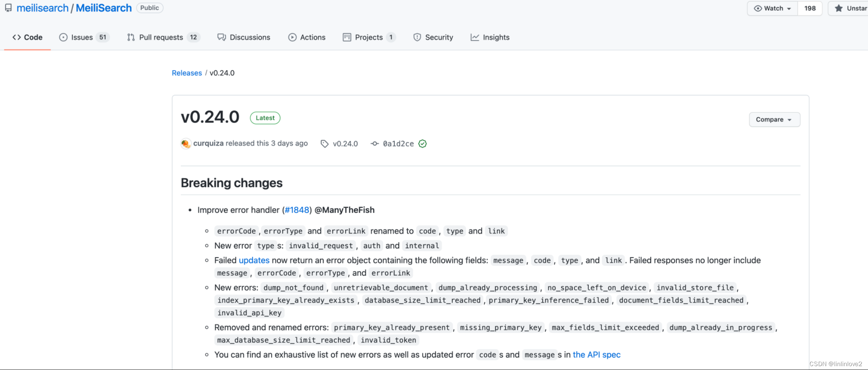Click the Public visibility badge

coord(150,8)
